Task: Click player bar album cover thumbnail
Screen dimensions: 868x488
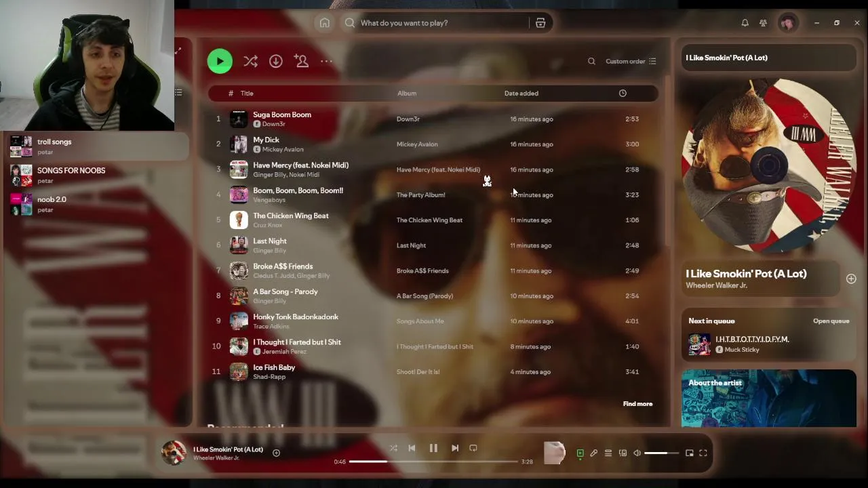Action: click(x=174, y=453)
